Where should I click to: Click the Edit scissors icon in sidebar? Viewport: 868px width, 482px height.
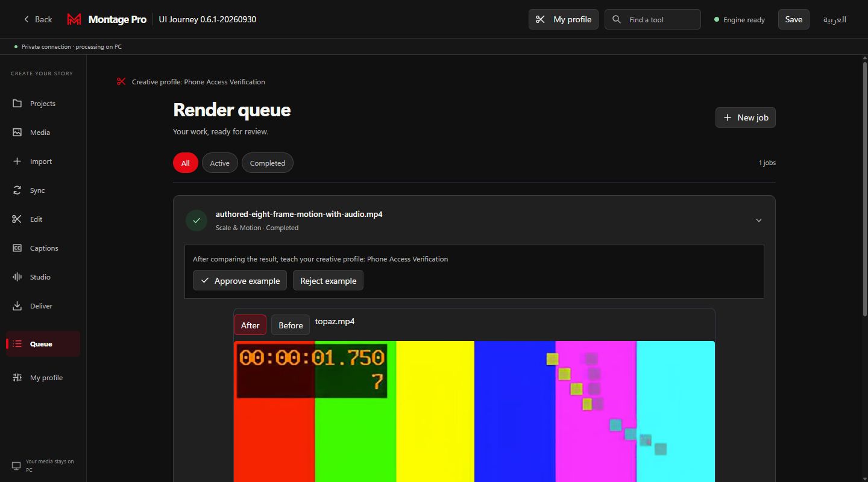17,219
